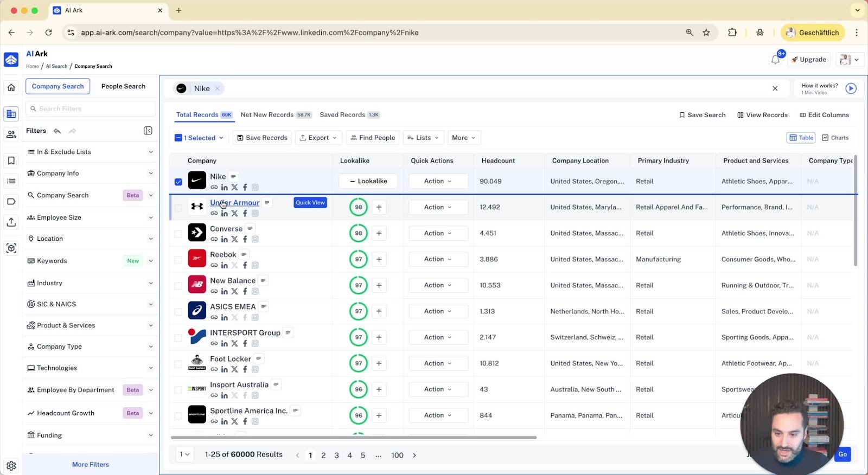The width and height of the screenshot is (868, 475).
Task: Click the plus icon beside Reebok's score
Action: [379, 259]
